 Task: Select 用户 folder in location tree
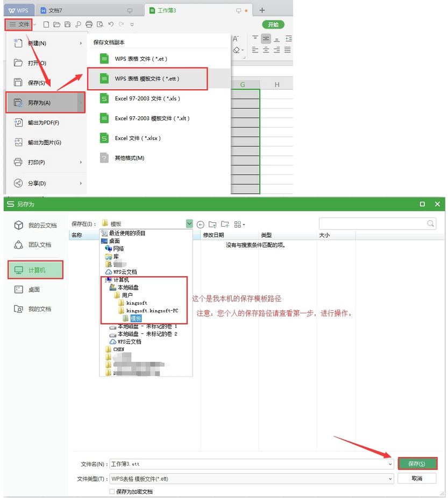127,295
